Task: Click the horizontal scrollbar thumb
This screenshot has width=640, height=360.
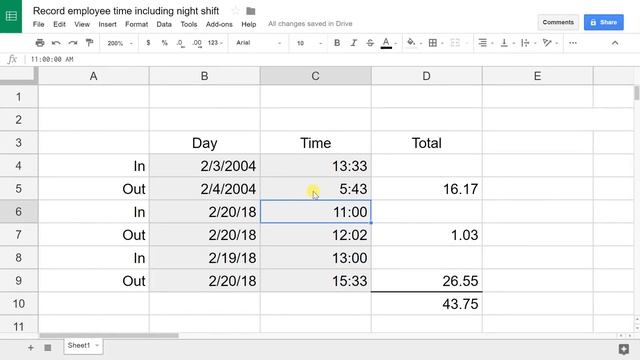Action: pyautogui.click(x=109, y=336)
